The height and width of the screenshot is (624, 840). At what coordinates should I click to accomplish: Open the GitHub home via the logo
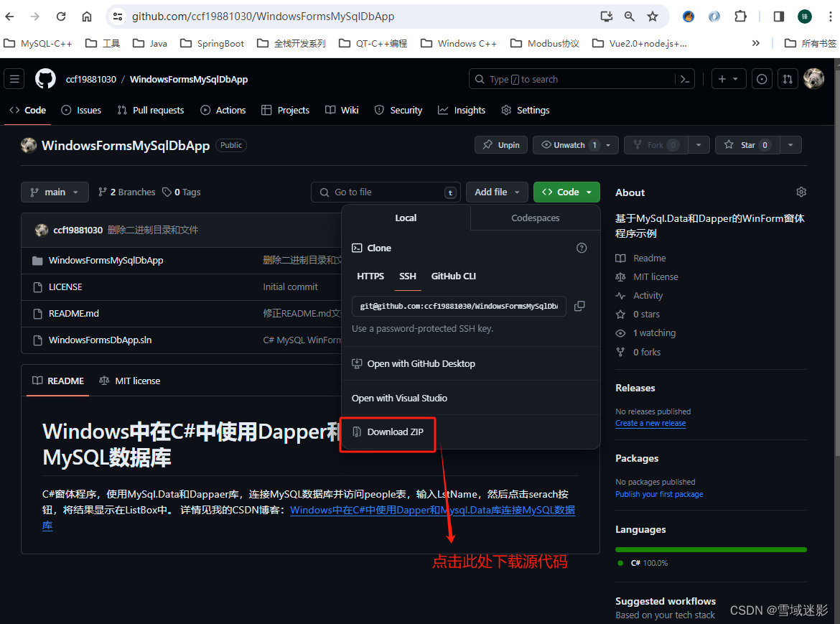click(x=45, y=78)
